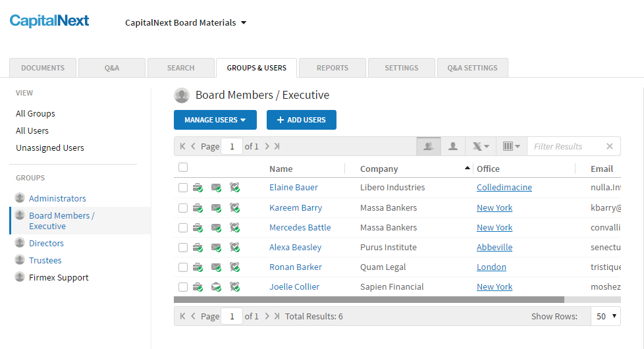Click the CapitalNext logo
Screen dimensions: 644x349
click(49, 21)
